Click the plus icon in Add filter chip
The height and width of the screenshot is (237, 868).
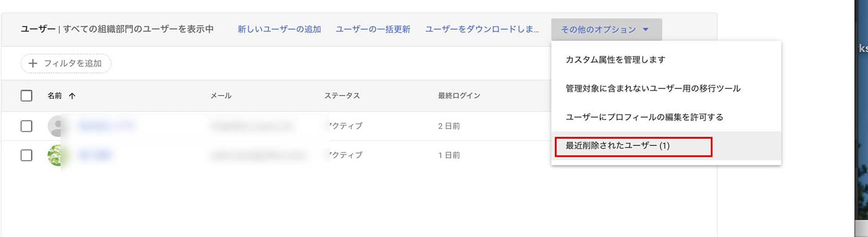click(x=33, y=63)
